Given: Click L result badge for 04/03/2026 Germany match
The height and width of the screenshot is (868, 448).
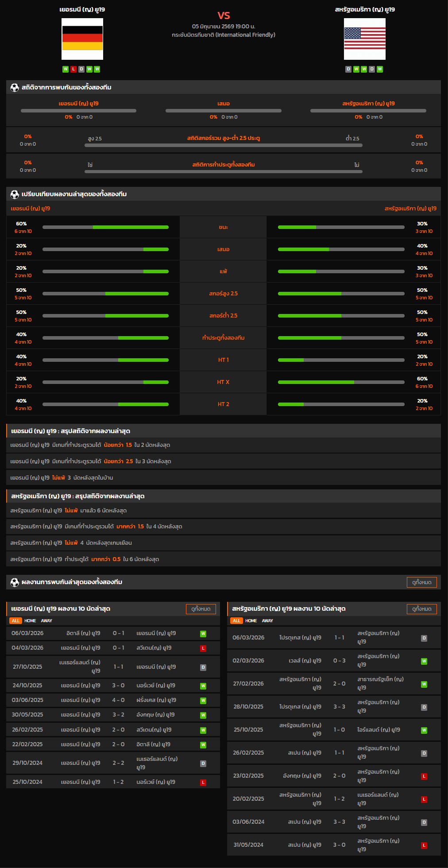Looking at the screenshot, I should coord(203,648).
